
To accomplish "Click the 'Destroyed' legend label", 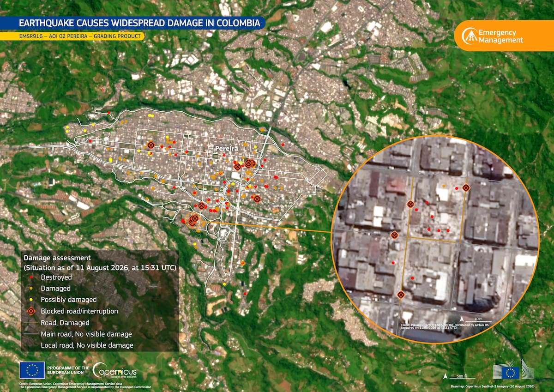I will pyautogui.click(x=56, y=277).
